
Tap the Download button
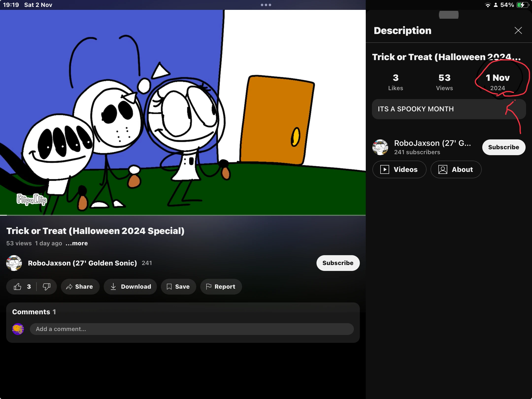click(x=130, y=287)
